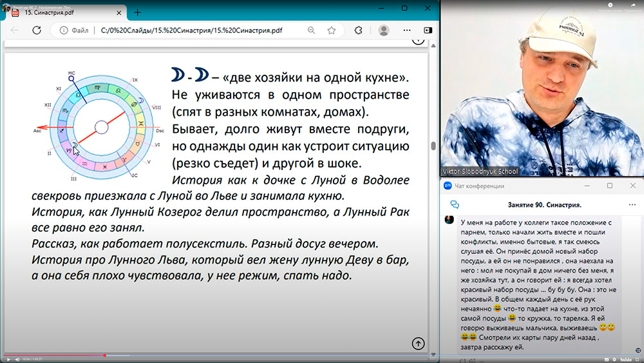Click the channel avatar at video top-left
Viewport: 644px width, 363px height.
coord(6,7)
